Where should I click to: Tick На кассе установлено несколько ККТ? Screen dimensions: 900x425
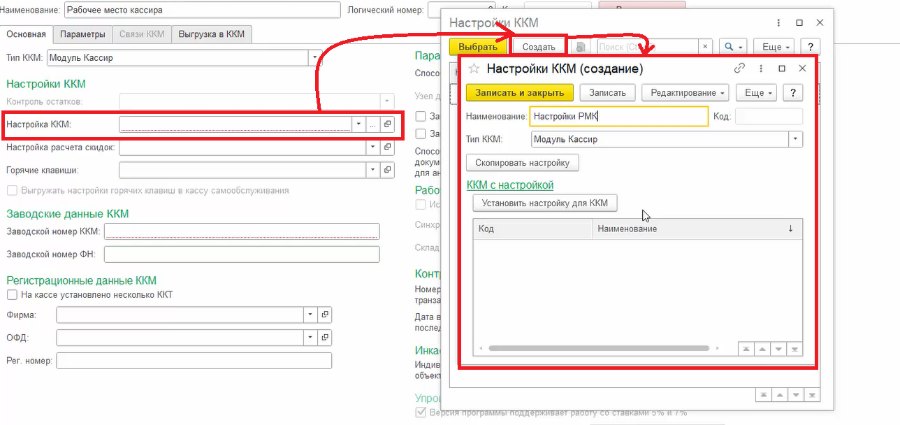(11, 295)
